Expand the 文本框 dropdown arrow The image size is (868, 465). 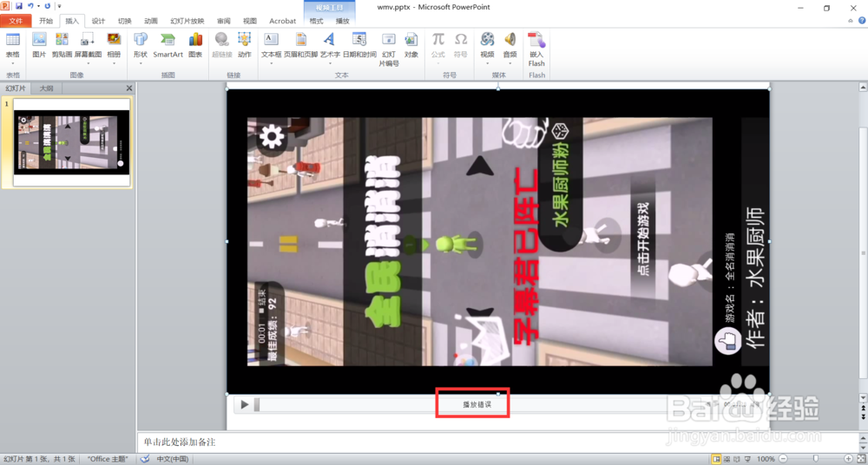click(x=271, y=63)
